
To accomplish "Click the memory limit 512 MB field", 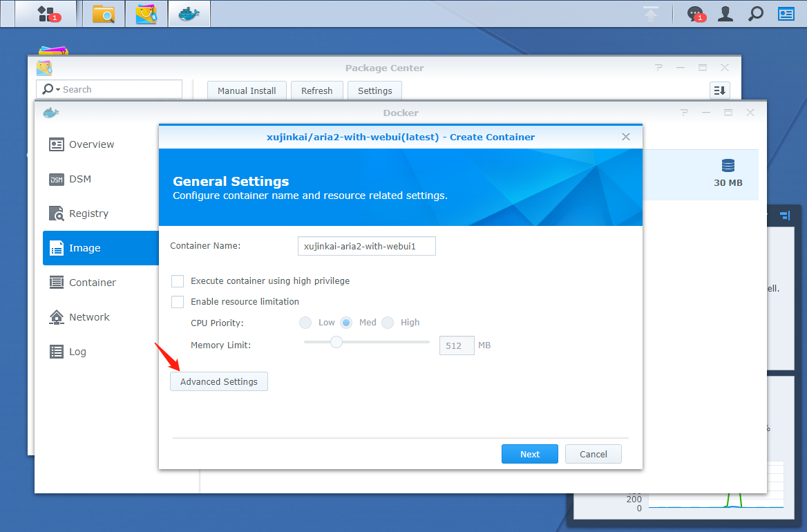I will [x=457, y=345].
